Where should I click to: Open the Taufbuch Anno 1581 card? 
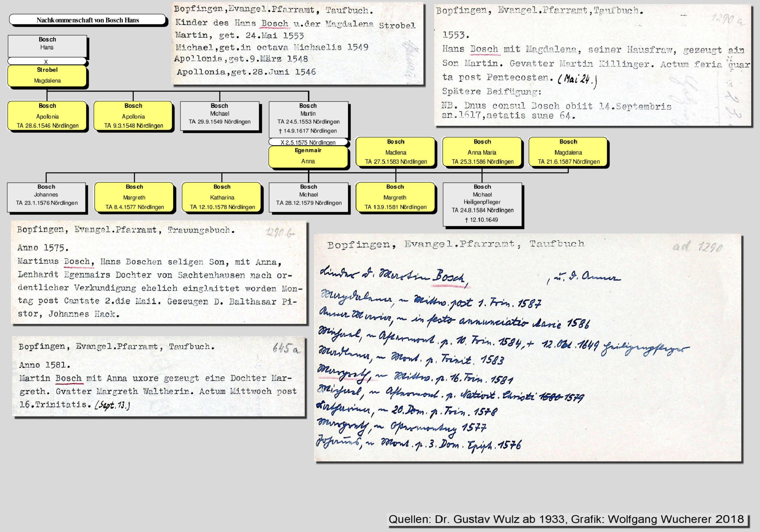click(x=159, y=376)
